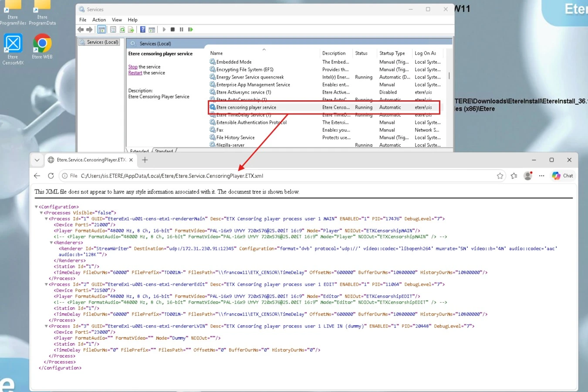Open the browser Favorites list icon
The width and height of the screenshot is (588, 392).
(514, 176)
